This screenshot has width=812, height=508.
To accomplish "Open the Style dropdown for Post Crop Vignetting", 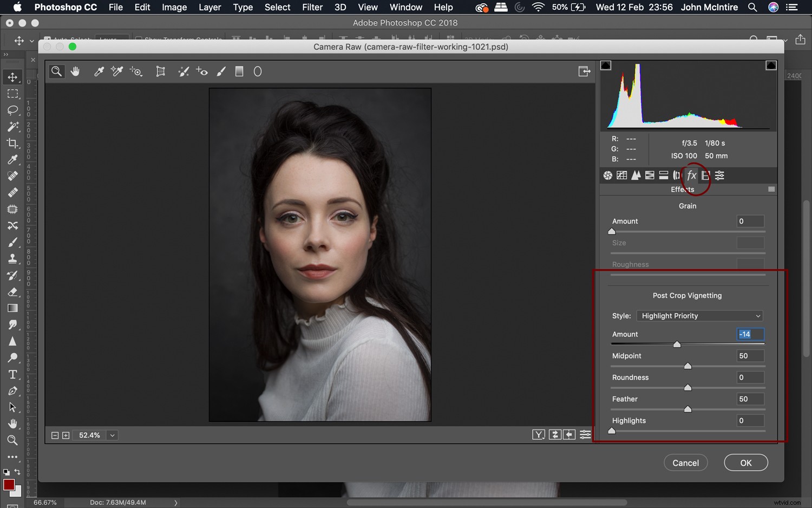I will (699, 316).
